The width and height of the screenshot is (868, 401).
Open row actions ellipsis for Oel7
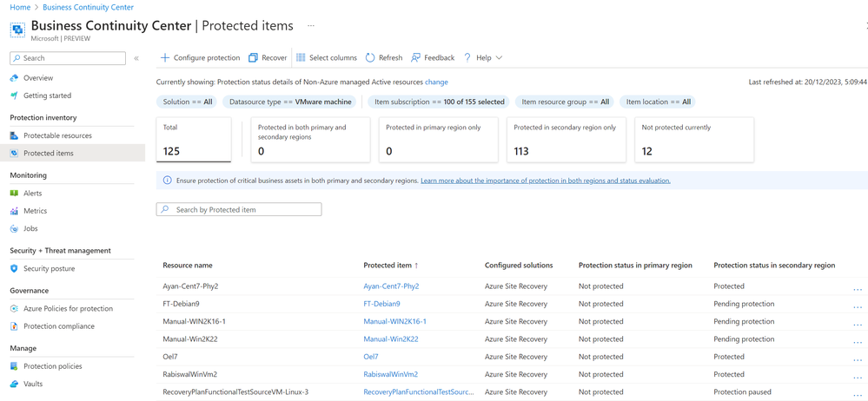pyautogui.click(x=858, y=359)
